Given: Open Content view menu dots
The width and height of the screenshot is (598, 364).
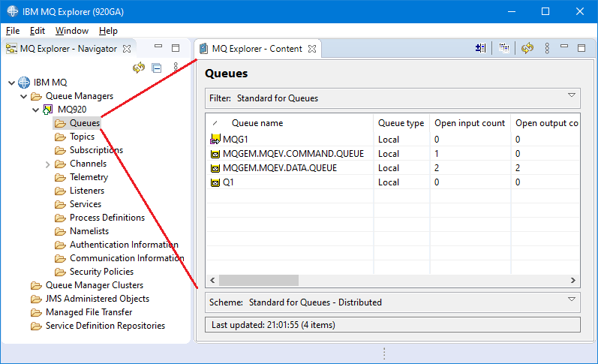Looking at the screenshot, I should point(547,48).
